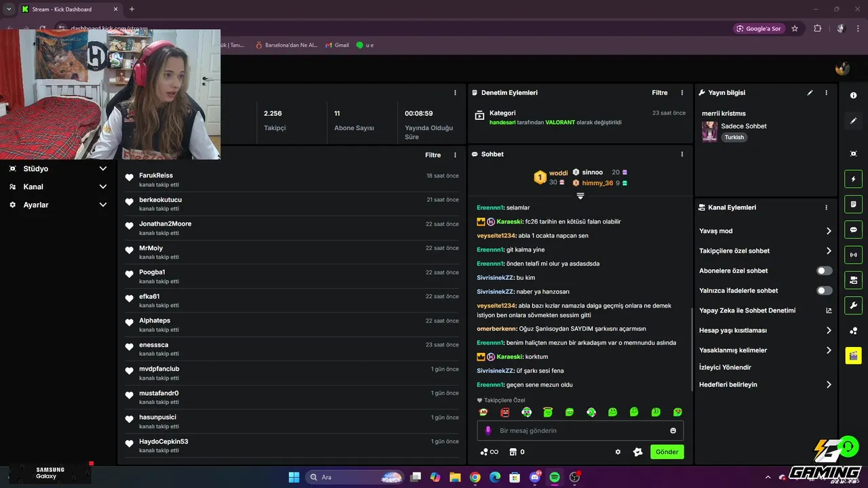Click the camera layout sidebar icon
868x488 pixels.
(853, 280)
